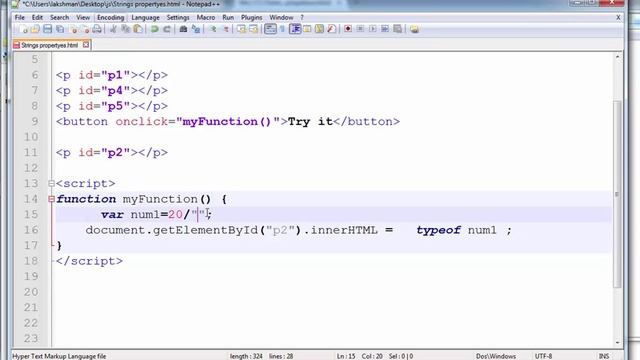Collapse the script block fold marker
The image size is (640, 360).
51,184
